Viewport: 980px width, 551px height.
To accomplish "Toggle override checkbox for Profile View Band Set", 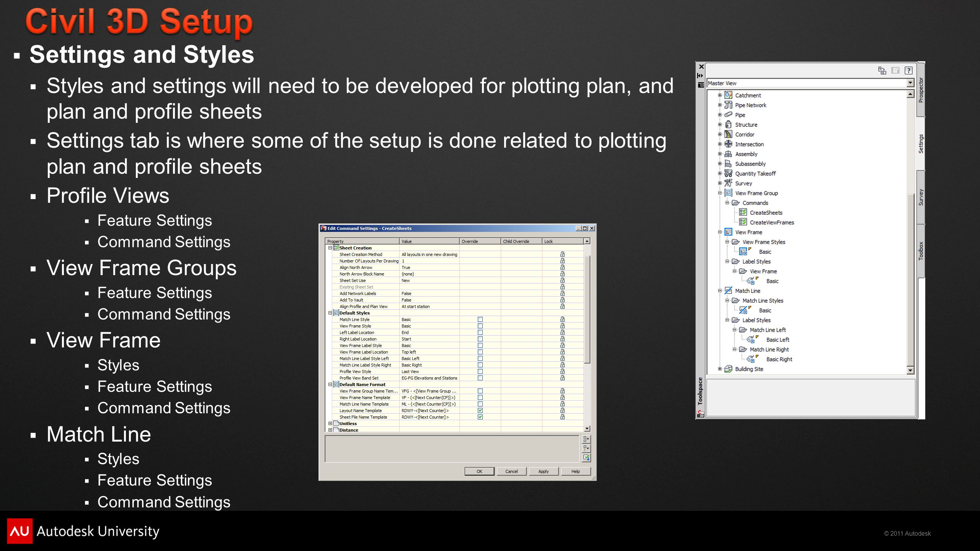I will click(480, 378).
